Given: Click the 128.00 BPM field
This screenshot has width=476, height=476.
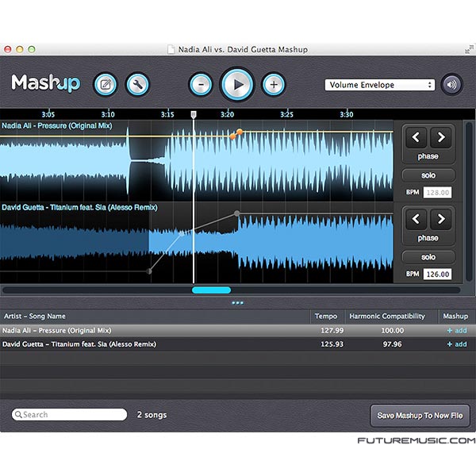Looking at the screenshot, I should 437,193.
